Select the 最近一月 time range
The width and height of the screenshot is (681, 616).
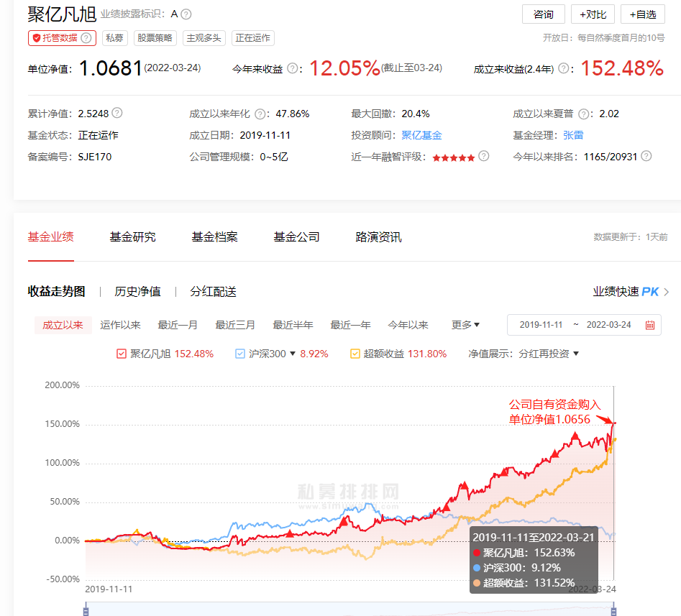click(x=178, y=325)
